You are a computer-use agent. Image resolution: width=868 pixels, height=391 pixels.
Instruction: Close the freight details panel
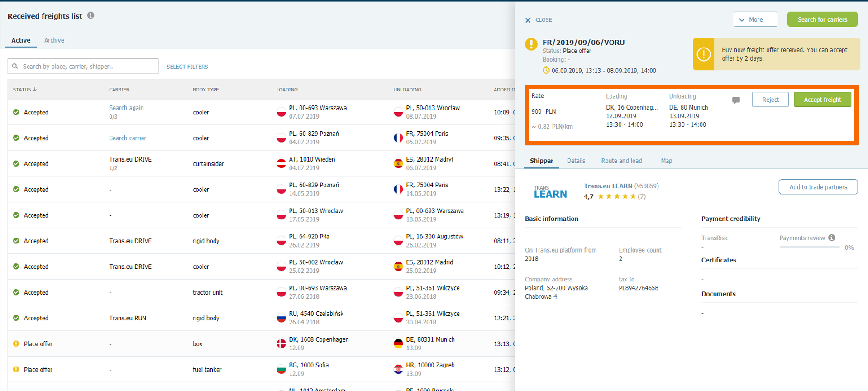pyautogui.click(x=539, y=20)
